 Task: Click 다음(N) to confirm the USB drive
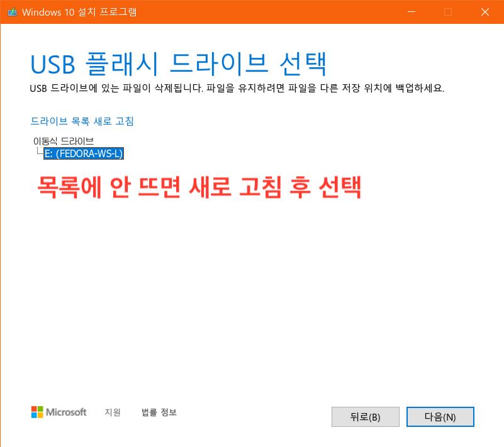pos(440,416)
